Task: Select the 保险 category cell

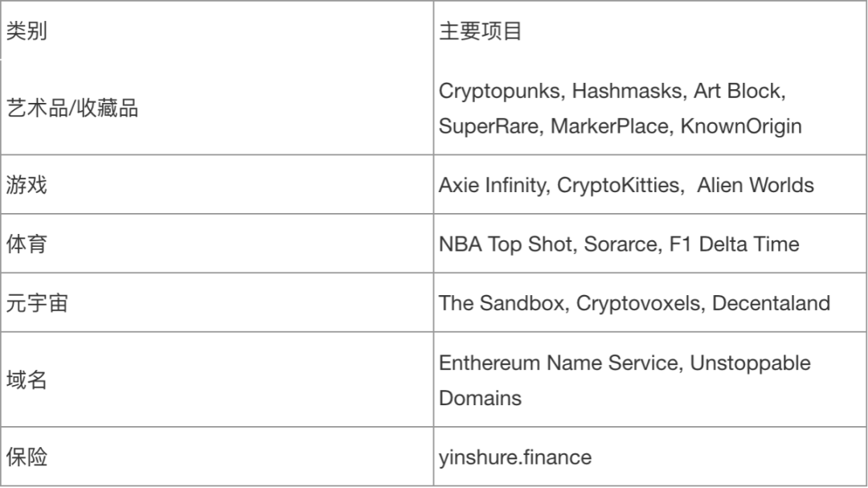Action: 217,457
